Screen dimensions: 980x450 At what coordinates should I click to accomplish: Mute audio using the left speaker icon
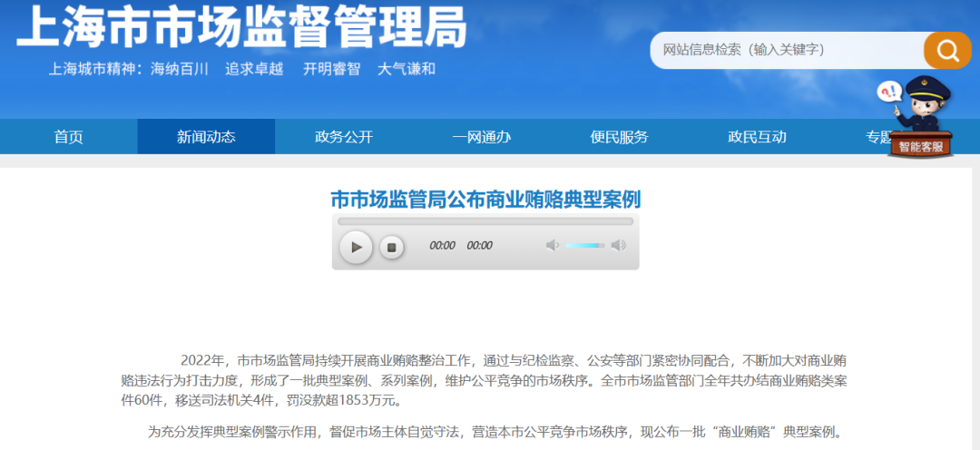click(552, 245)
